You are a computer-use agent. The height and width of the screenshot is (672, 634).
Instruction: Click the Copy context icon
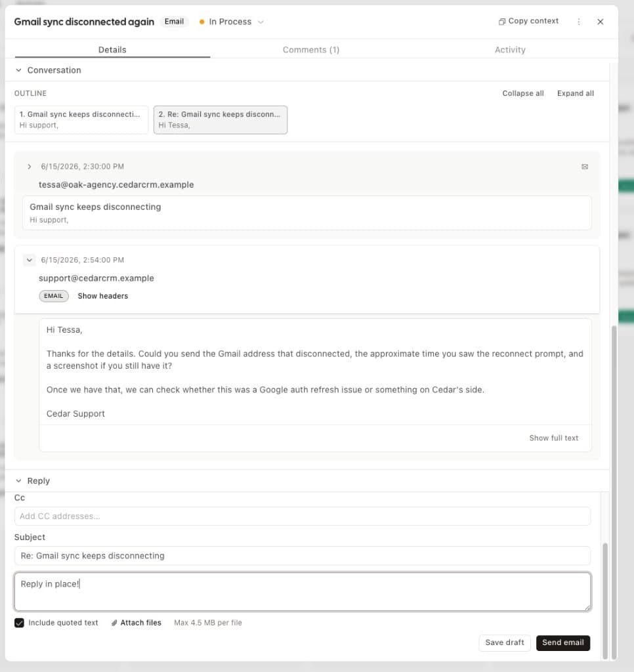click(501, 22)
